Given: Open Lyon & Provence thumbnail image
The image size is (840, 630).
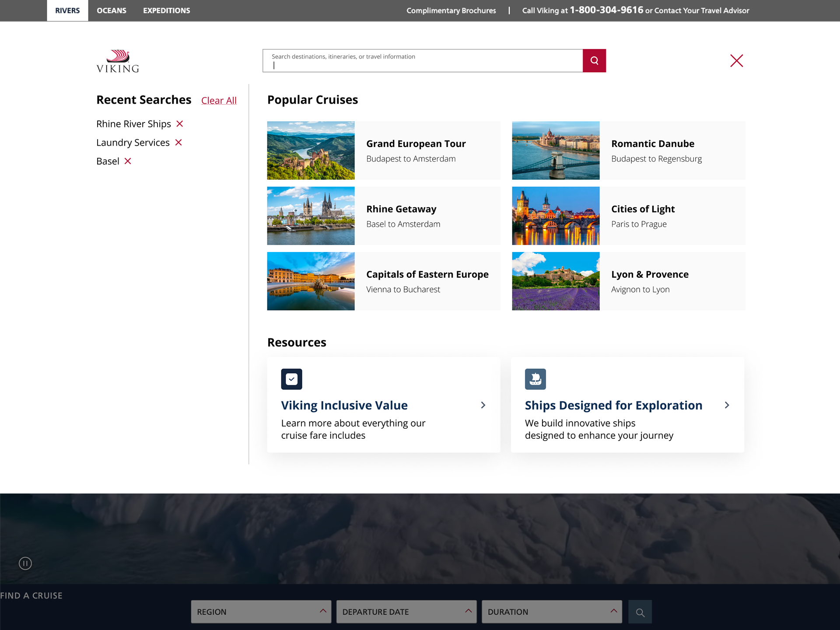Looking at the screenshot, I should click(556, 281).
